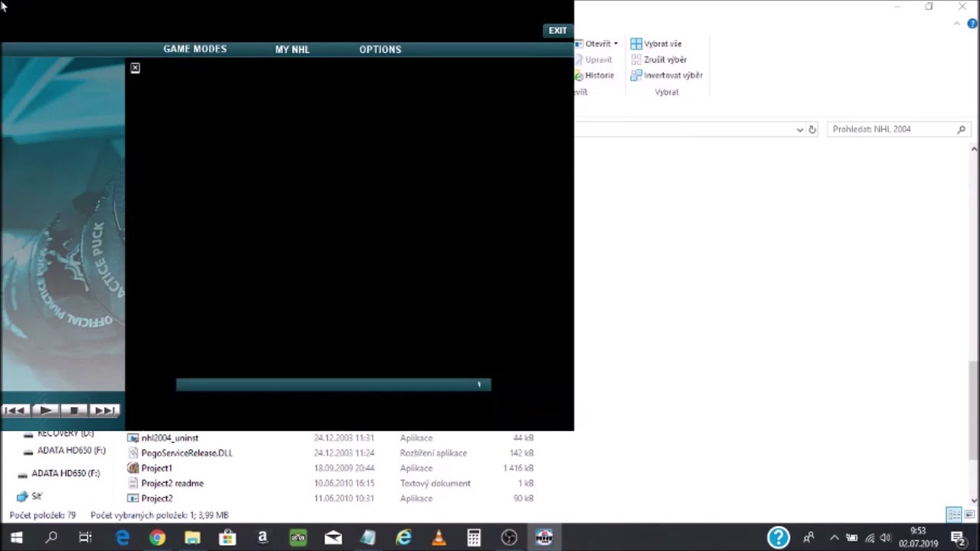Launch Internet Explorer from the taskbar
The image size is (980, 551).
403,538
